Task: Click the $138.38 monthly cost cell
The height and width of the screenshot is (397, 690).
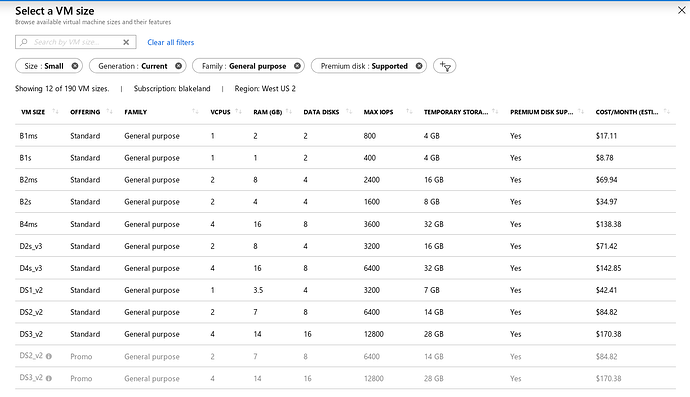Action: 609,224
